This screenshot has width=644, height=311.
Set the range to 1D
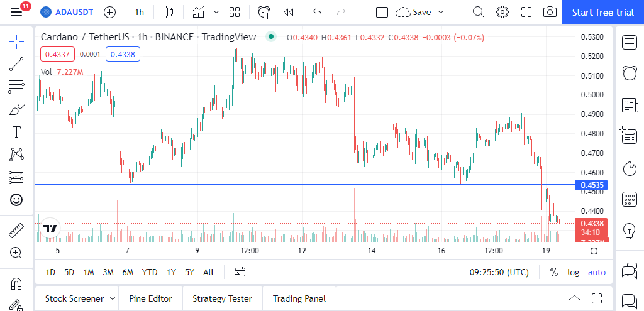(x=50, y=272)
